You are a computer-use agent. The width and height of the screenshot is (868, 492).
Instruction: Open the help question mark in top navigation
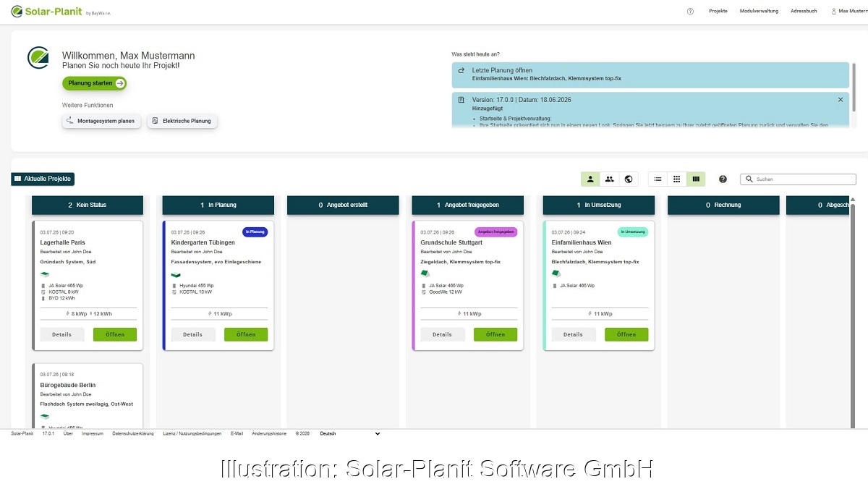690,12
